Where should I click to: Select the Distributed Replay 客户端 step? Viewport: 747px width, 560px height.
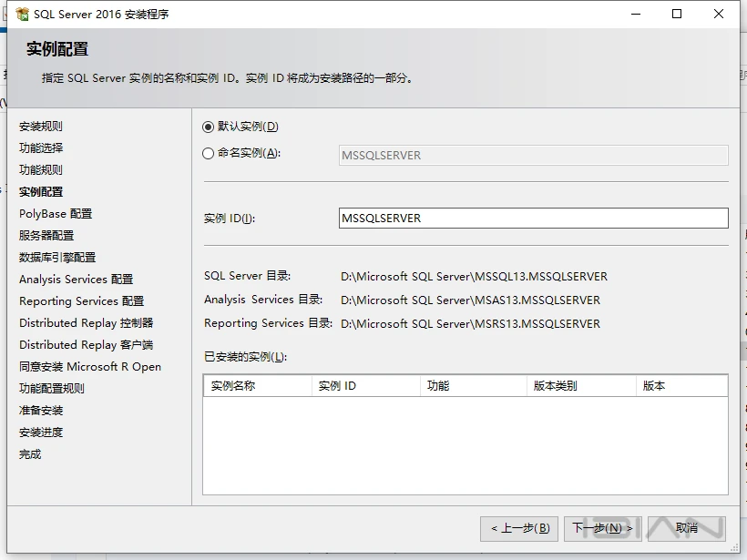[87, 345]
